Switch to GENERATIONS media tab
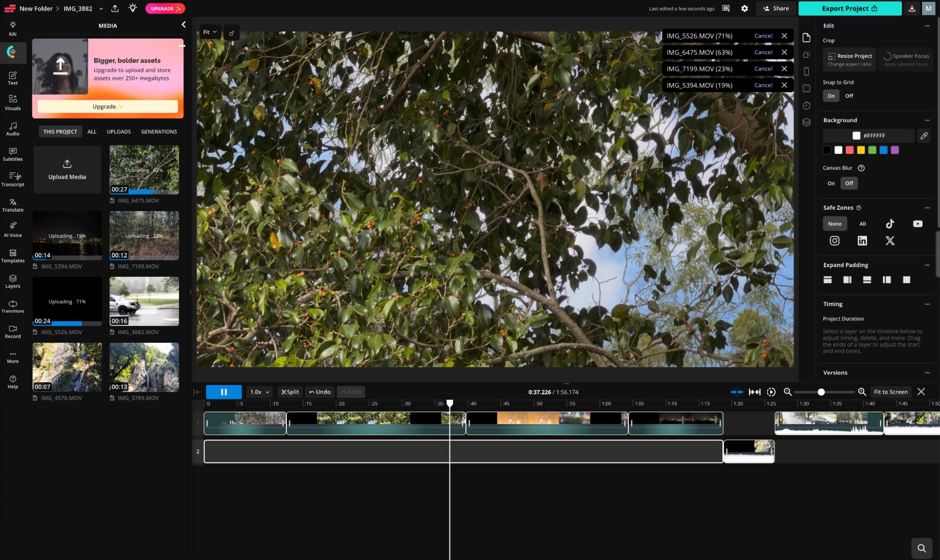Image resolution: width=940 pixels, height=560 pixels. [x=159, y=132]
